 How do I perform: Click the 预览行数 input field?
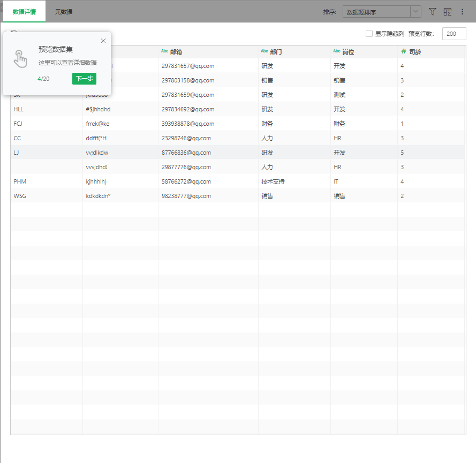[x=454, y=34]
